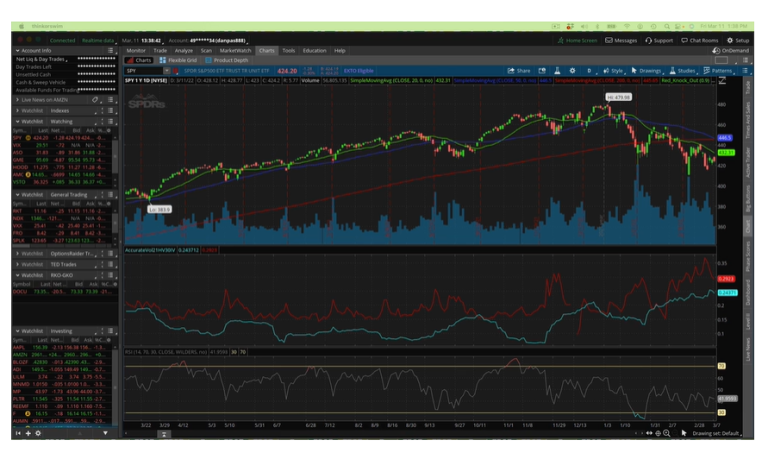Expand the OptionsRaider watchlist gadget

tap(17, 253)
